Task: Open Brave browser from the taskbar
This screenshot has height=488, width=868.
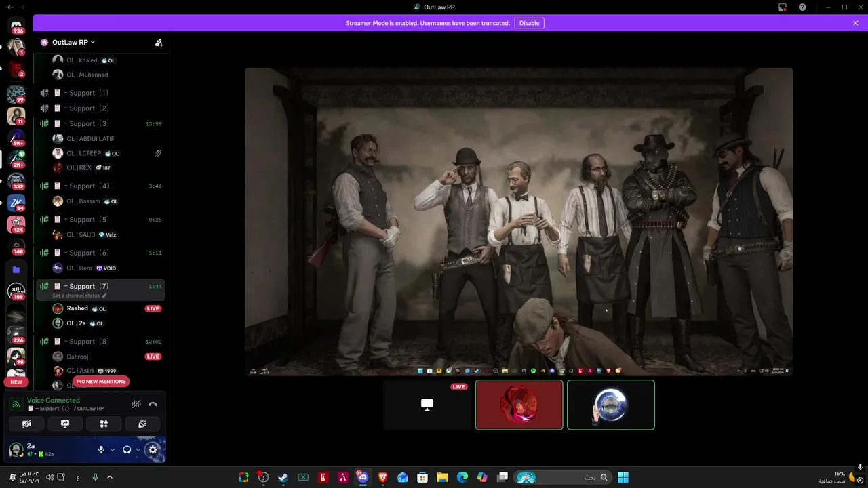Action: [382, 477]
